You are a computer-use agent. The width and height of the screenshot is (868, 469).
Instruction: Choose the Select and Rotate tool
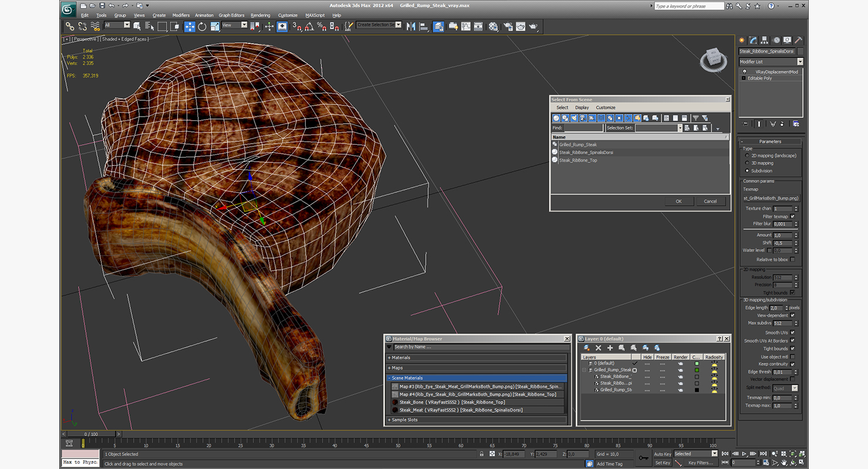pyautogui.click(x=202, y=26)
